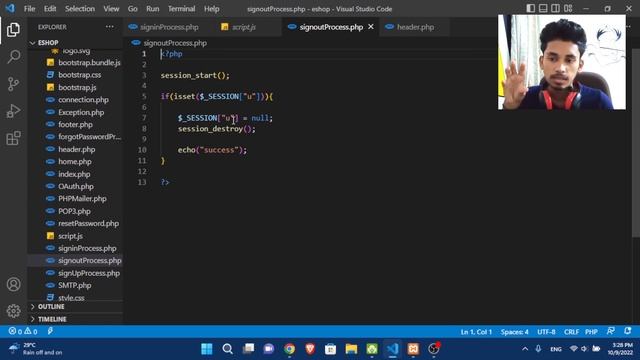Open the Explorer view in activity bar
This screenshot has width=640, height=360.
pos(13,30)
